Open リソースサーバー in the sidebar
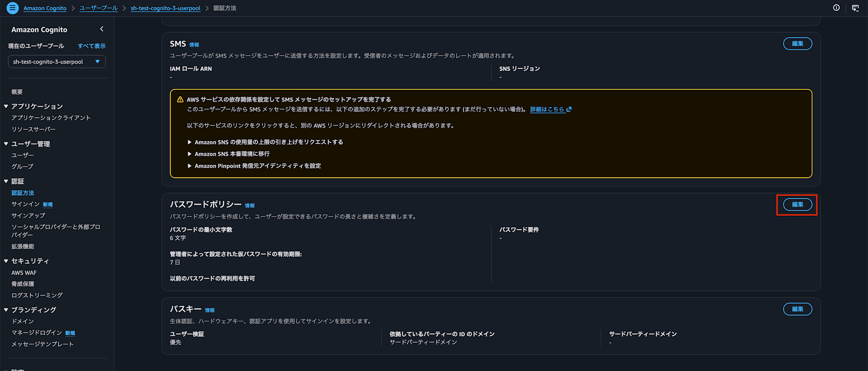Viewport: 868px width, 371px height. tap(33, 129)
